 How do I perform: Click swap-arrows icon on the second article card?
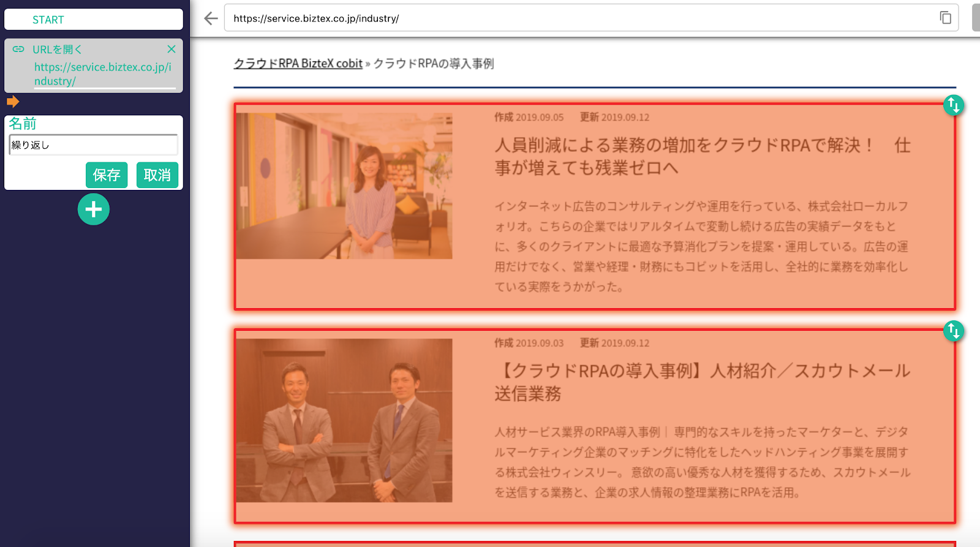(x=953, y=331)
